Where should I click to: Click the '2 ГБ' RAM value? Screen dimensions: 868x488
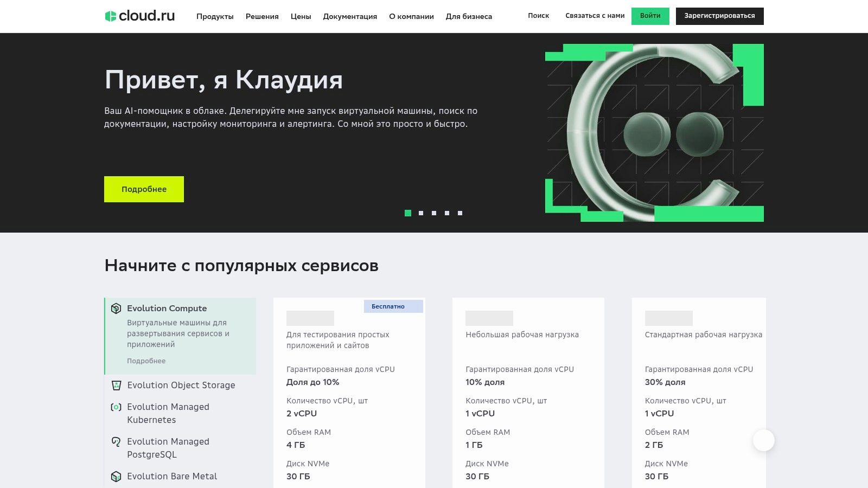654,445
